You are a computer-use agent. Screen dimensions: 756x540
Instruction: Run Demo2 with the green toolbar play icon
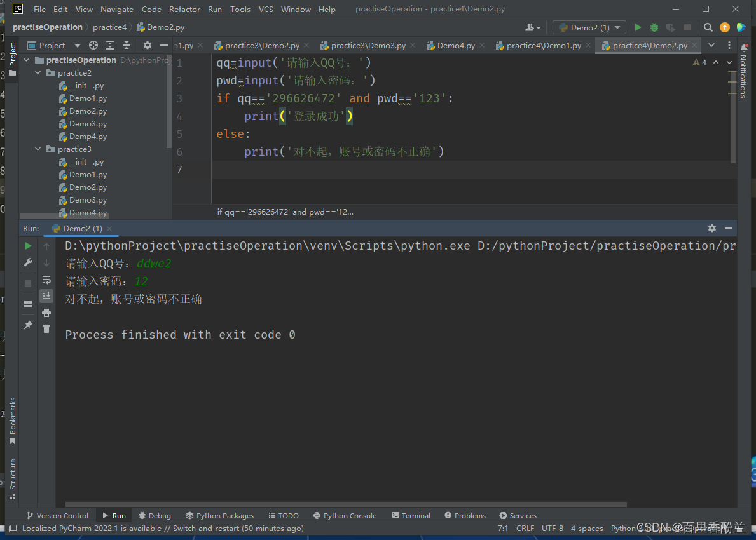[638, 27]
